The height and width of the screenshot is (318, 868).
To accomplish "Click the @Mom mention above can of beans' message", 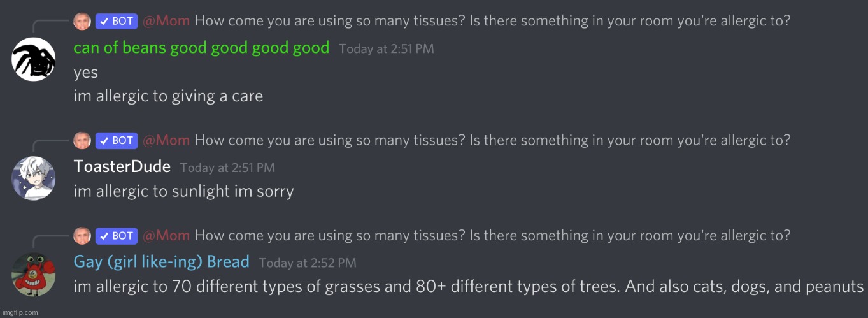I will [166, 21].
